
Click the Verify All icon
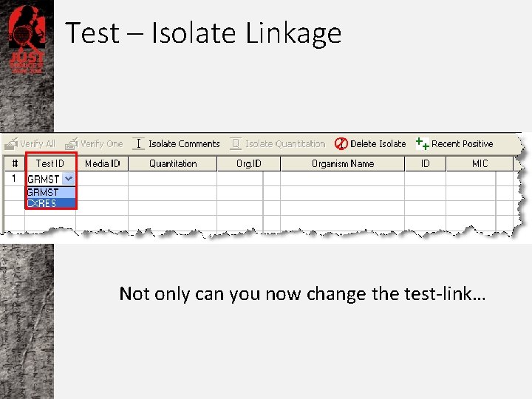pos(11,143)
